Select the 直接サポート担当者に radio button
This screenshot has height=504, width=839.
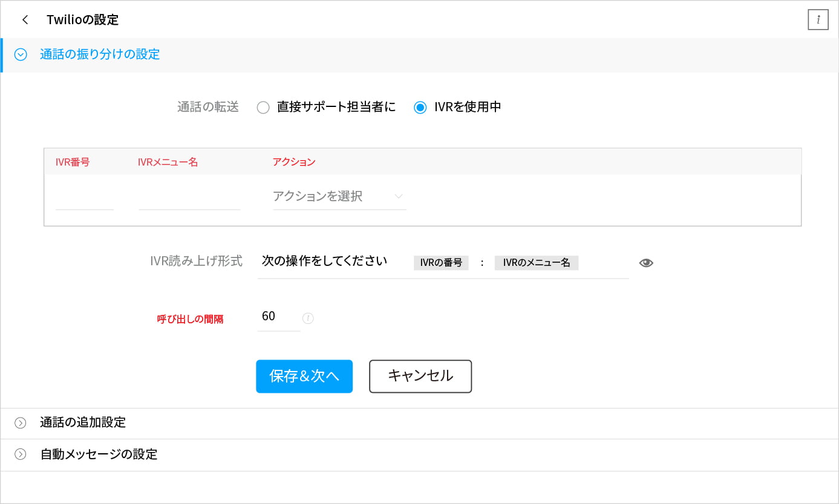pos(263,108)
